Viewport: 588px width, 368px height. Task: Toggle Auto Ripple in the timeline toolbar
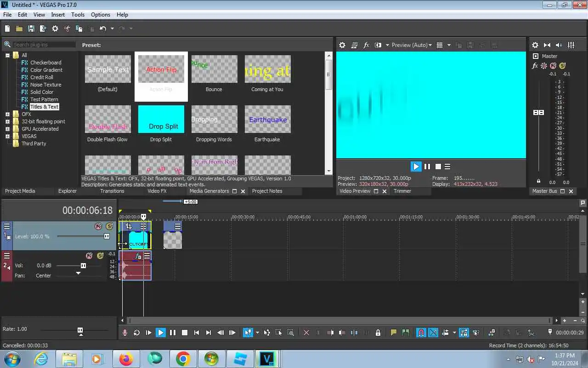coord(445,333)
